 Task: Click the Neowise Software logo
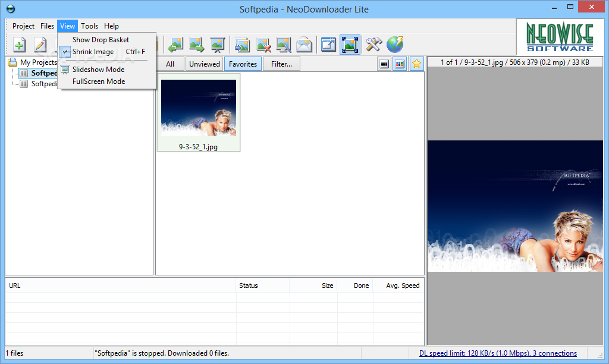[560, 37]
